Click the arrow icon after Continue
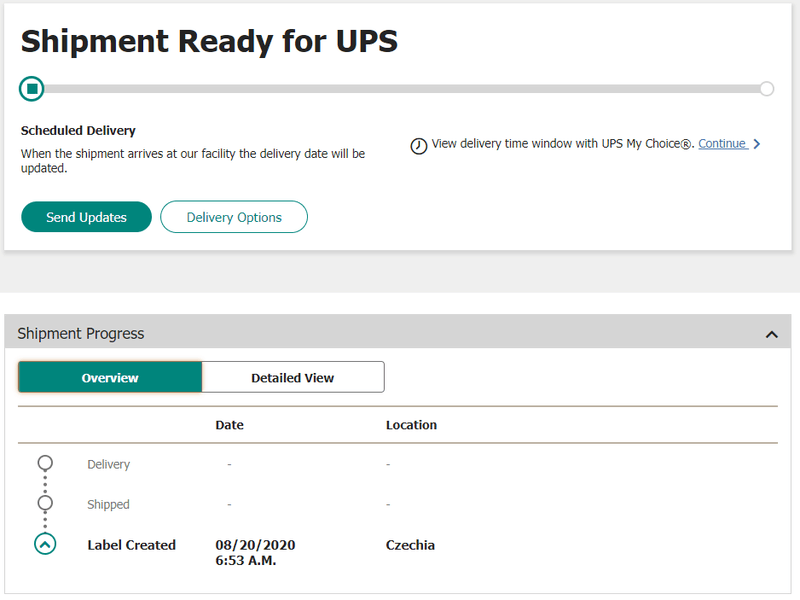This screenshot has height=600, width=800. (x=757, y=144)
